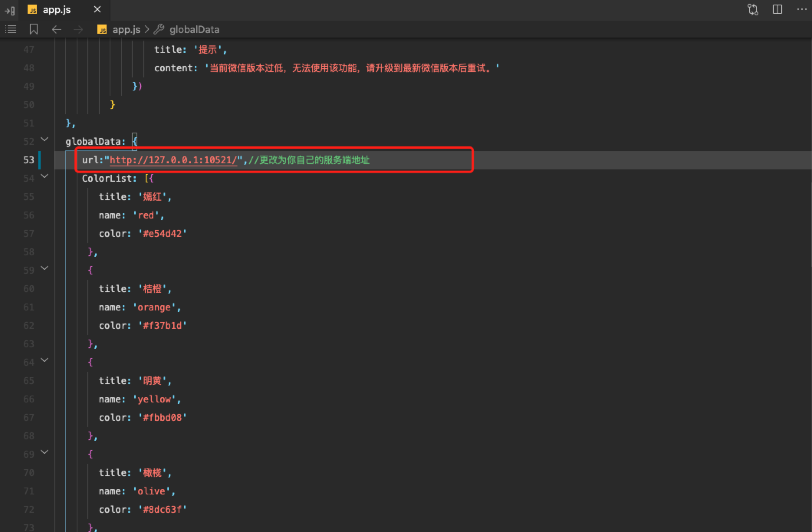The width and height of the screenshot is (812, 532).
Task: Open the more actions ellipsis menu
Action: (802, 10)
